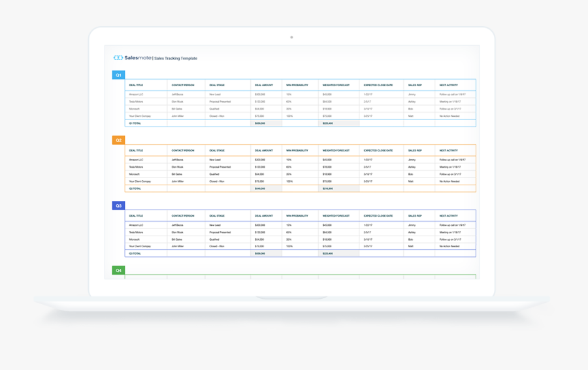Select Elon Musk contact cell in Q1

point(178,102)
